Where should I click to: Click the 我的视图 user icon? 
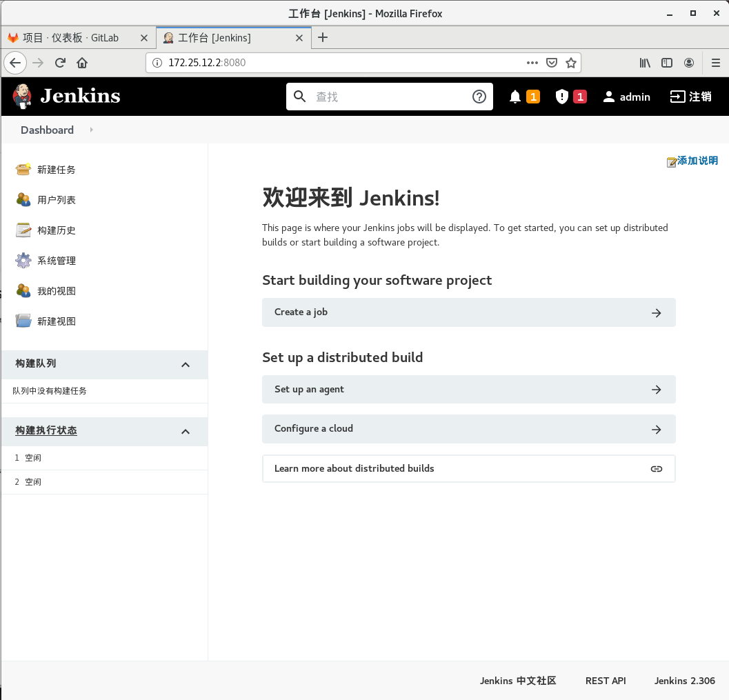(x=23, y=291)
